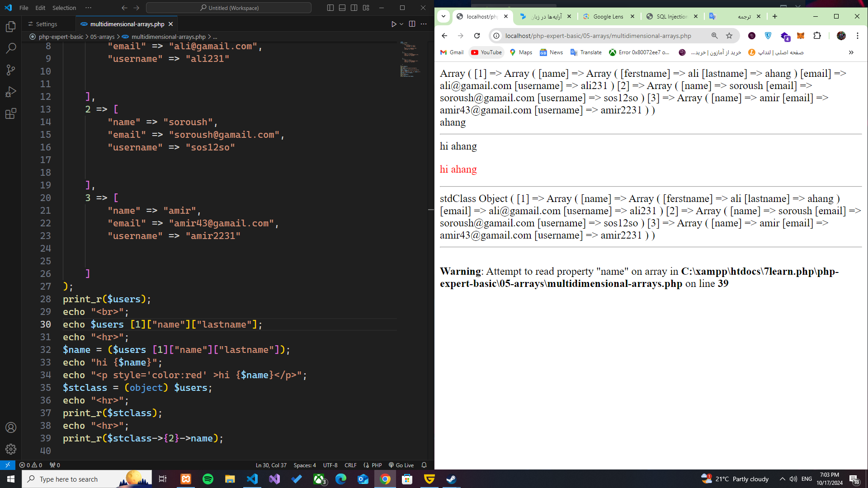Open the Maps bookmark
The width and height of the screenshot is (868, 488).
point(521,52)
